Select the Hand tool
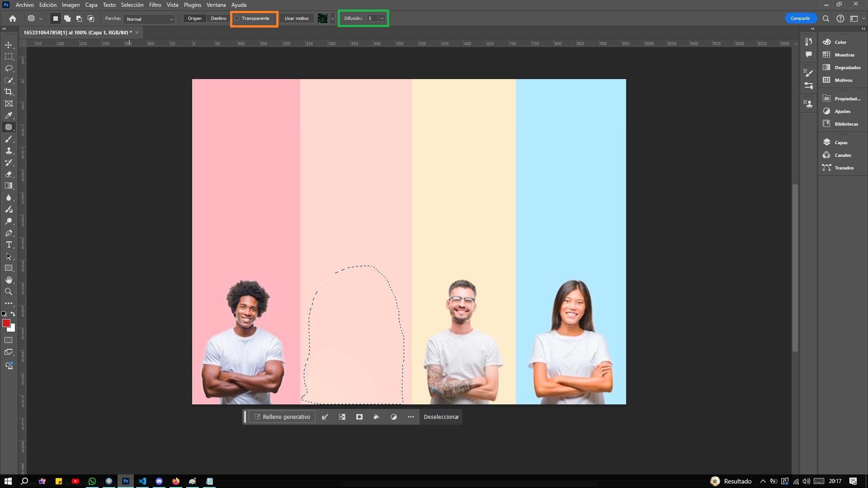The width and height of the screenshot is (868, 488). (x=9, y=280)
